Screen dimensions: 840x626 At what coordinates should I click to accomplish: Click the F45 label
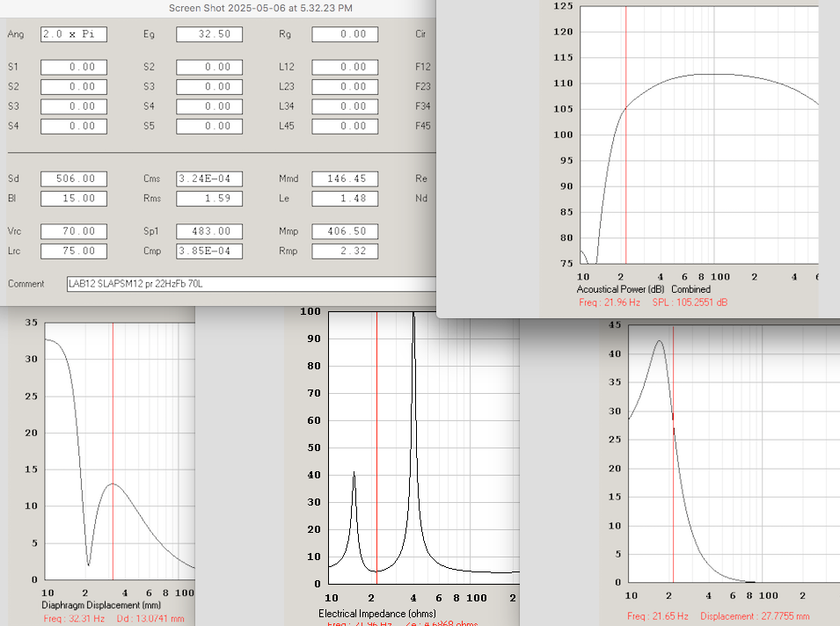tap(423, 127)
